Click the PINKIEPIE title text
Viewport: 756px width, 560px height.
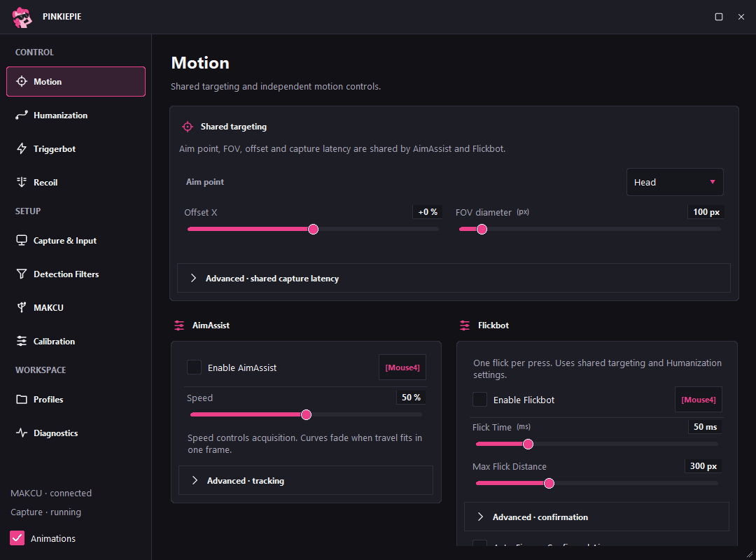[x=62, y=16]
